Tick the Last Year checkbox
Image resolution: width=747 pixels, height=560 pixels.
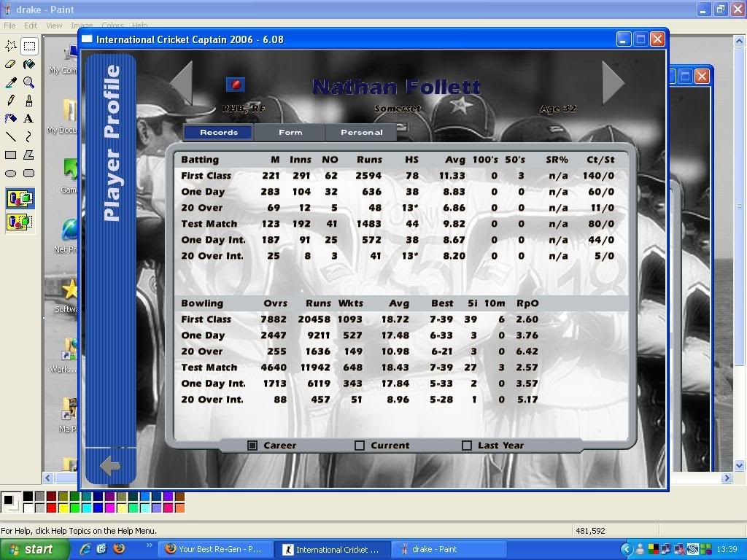pyautogui.click(x=467, y=446)
